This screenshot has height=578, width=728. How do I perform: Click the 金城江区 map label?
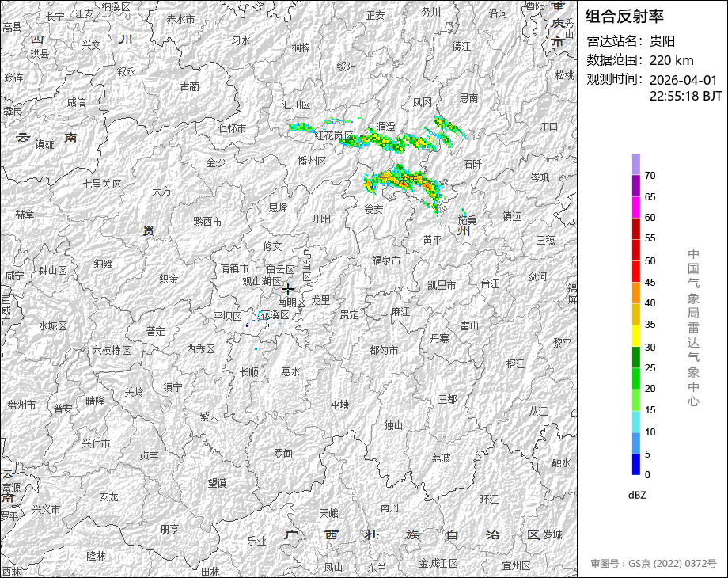coord(438,564)
